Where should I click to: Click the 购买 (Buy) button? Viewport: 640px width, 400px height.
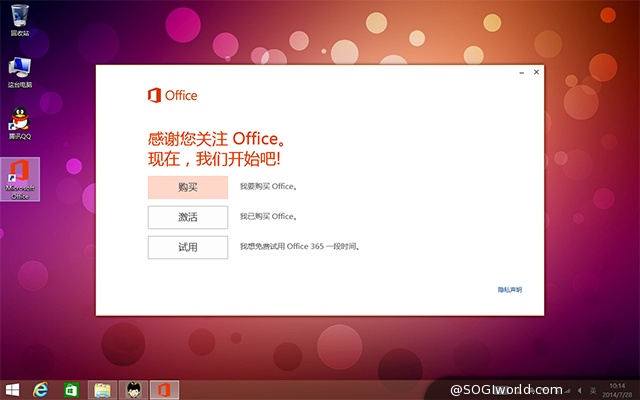(188, 187)
